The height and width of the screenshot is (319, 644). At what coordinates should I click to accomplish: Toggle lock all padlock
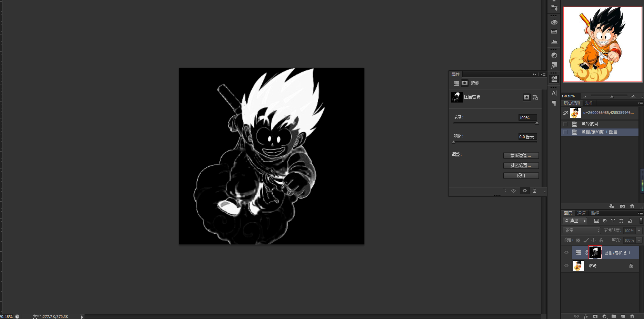coord(601,240)
